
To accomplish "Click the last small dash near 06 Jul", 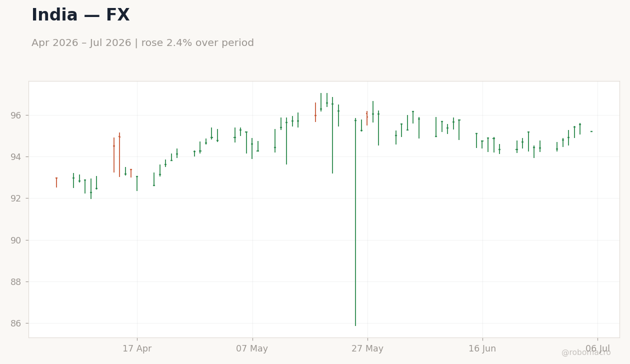I will tap(591, 131).
